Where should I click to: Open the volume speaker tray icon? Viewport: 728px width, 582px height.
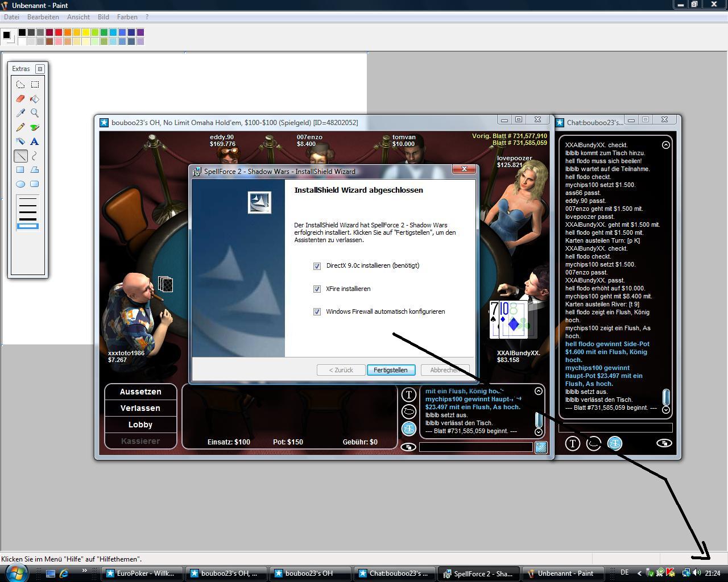pyautogui.click(x=697, y=573)
